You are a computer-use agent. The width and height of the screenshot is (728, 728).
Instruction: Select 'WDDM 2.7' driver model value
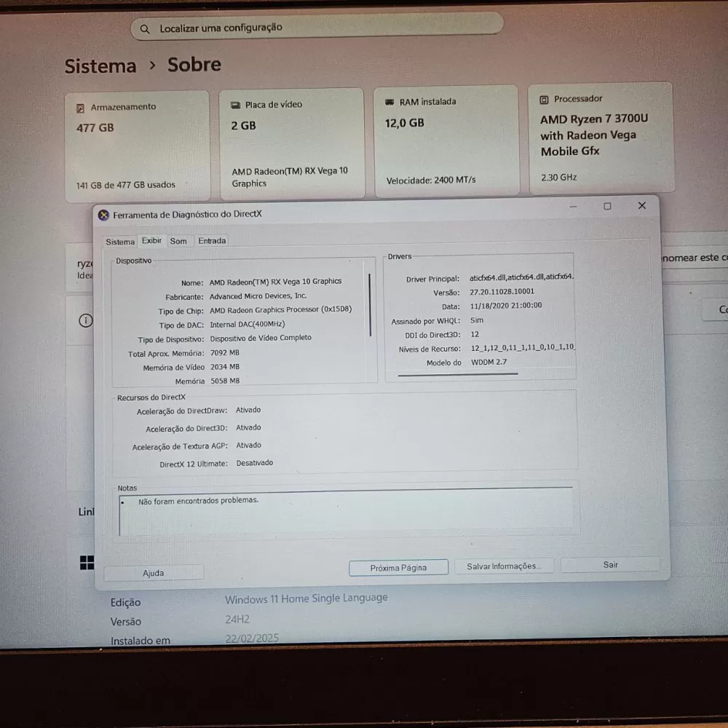[x=489, y=362]
